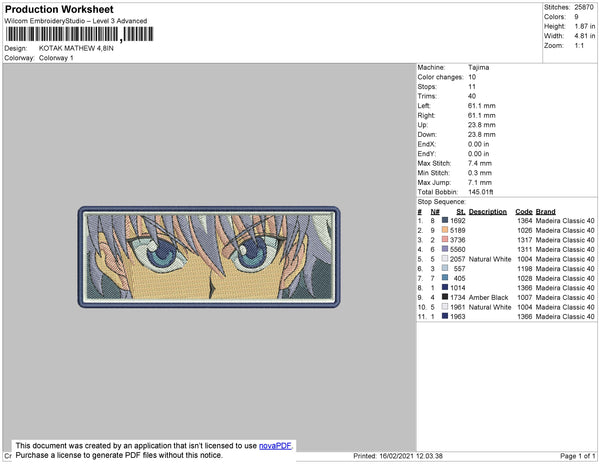600x464 pixels.
Task: Select 'Amber Black' description in row 9
Action: point(489,297)
